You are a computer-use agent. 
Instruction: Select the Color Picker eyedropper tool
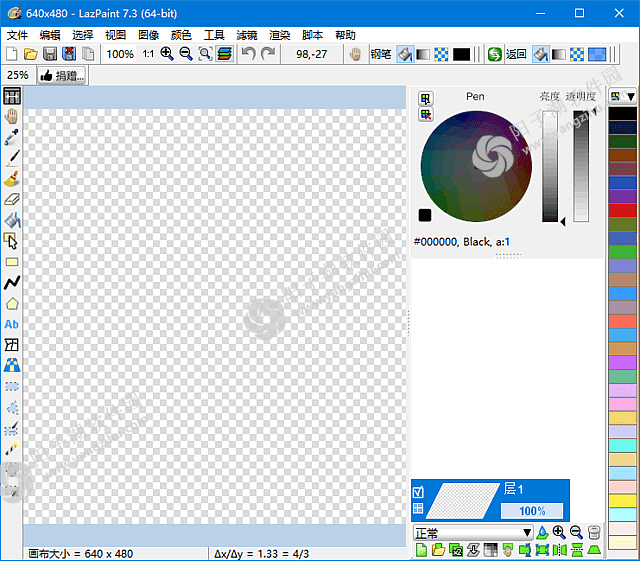[x=12, y=138]
